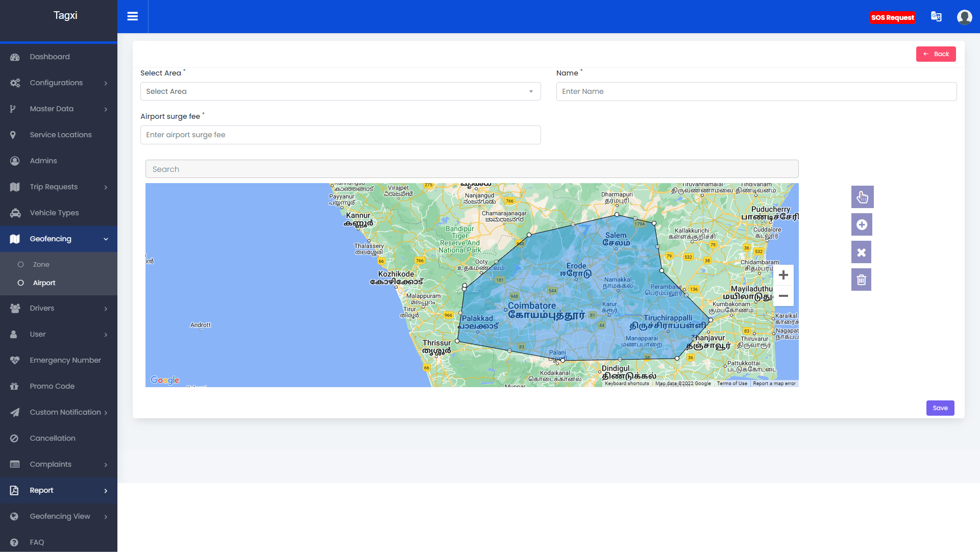Click the User silhouette icon
This screenshot has height=558, width=980.
click(x=14, y=335)
